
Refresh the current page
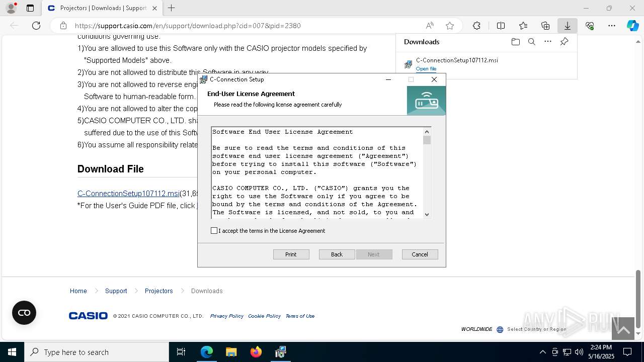[36, 26]
